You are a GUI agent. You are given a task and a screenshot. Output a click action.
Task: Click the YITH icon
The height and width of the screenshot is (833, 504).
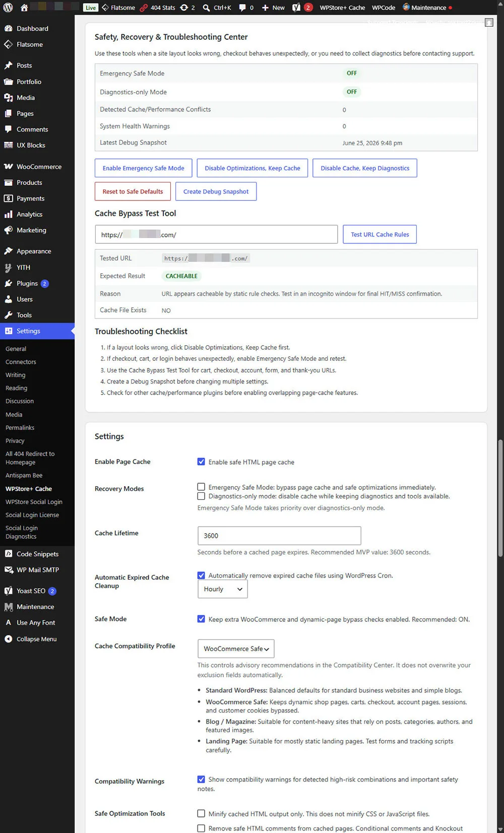[x=9, y=268]
